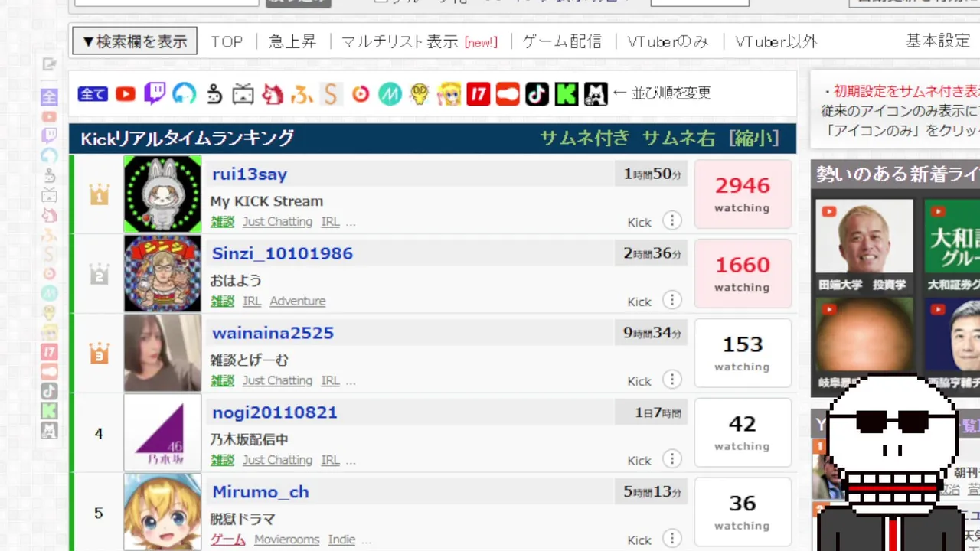
Task: Select the red cloud platform icon
Action: click(x=508, y=94)
